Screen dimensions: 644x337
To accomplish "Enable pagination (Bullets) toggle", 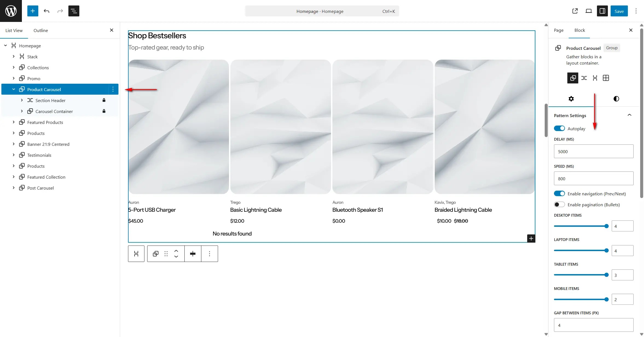I will 559,204.
